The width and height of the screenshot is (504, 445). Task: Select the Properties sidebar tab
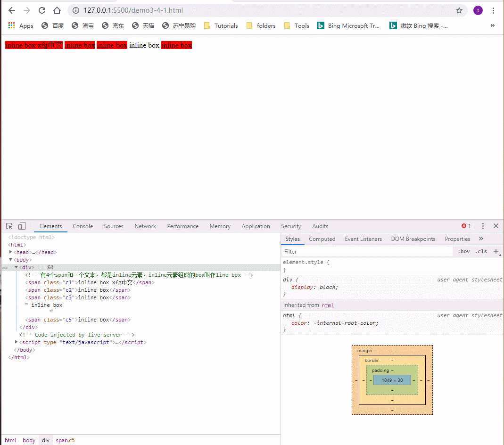coord(457,239)
